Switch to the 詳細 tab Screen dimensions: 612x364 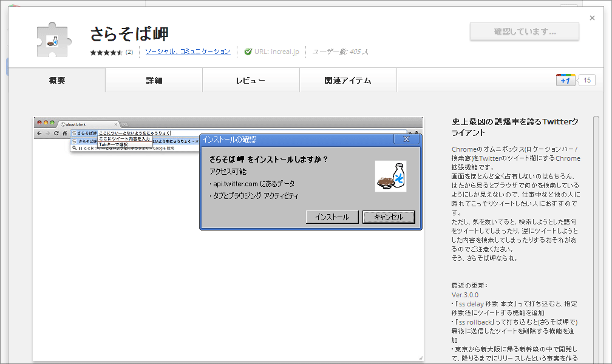pos(154,80)
